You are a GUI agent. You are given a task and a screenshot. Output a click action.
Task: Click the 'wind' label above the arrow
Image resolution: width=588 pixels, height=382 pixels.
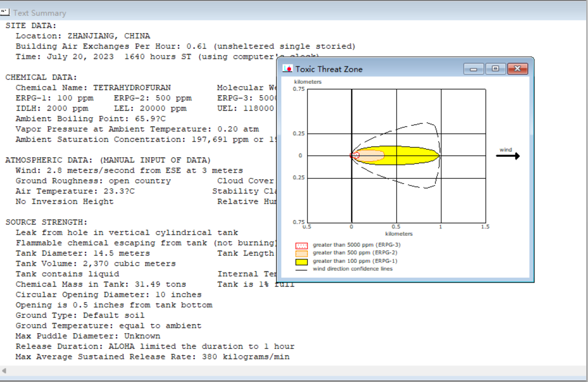click(x=506, y=150)
